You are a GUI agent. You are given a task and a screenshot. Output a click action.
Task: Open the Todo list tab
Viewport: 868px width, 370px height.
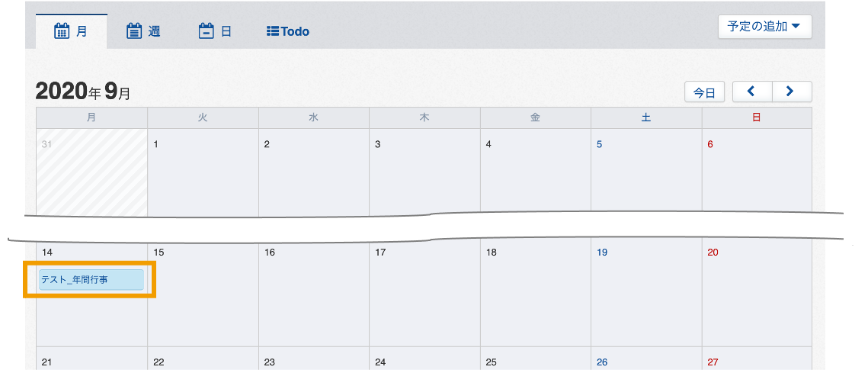click(x=288, y=31)
